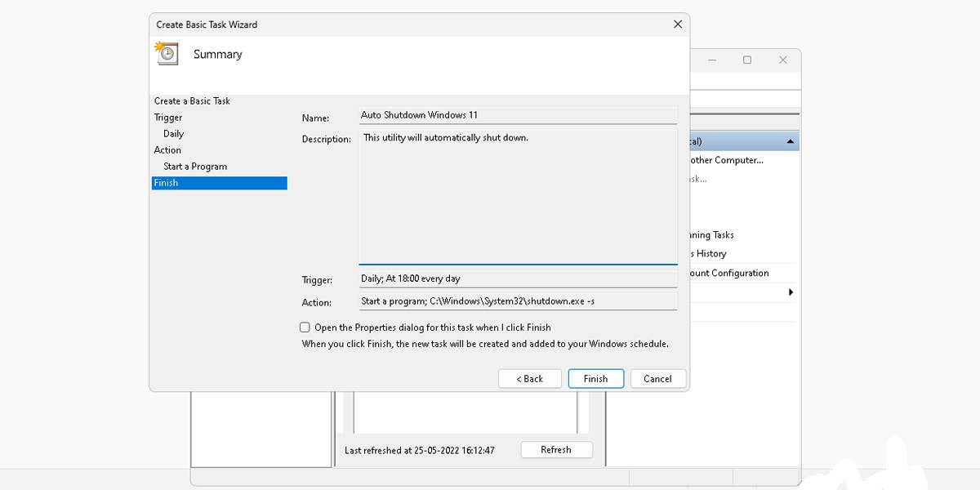Cancel the Create Basic Task Wizard
Screen dimensions: 980x490
pyautogui.click(x=657, y=379)
